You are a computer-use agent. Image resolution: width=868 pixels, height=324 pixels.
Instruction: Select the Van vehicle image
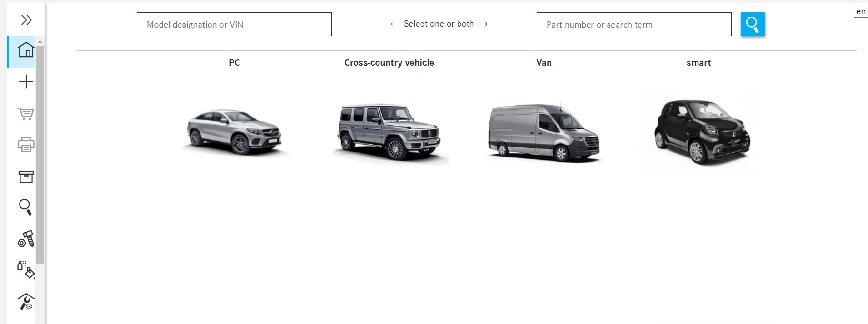click(x=544, y=132)
